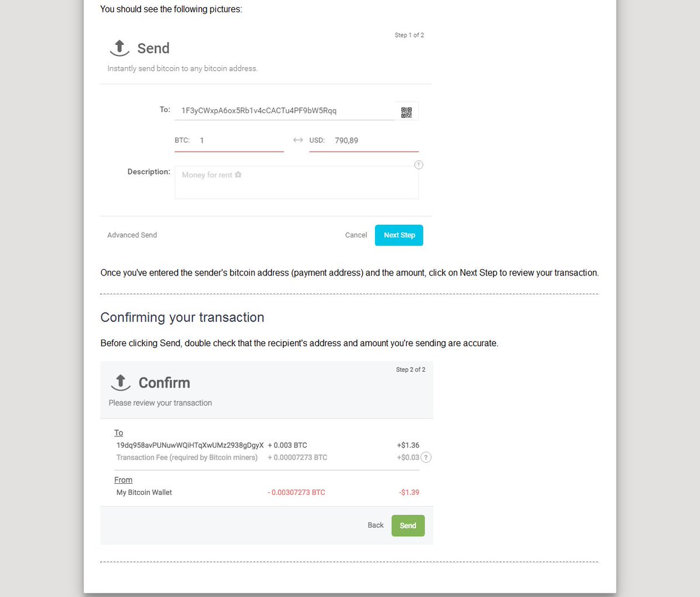Select the recipient address 19dq958av text

pyautogui.click(x=190, y=445)
